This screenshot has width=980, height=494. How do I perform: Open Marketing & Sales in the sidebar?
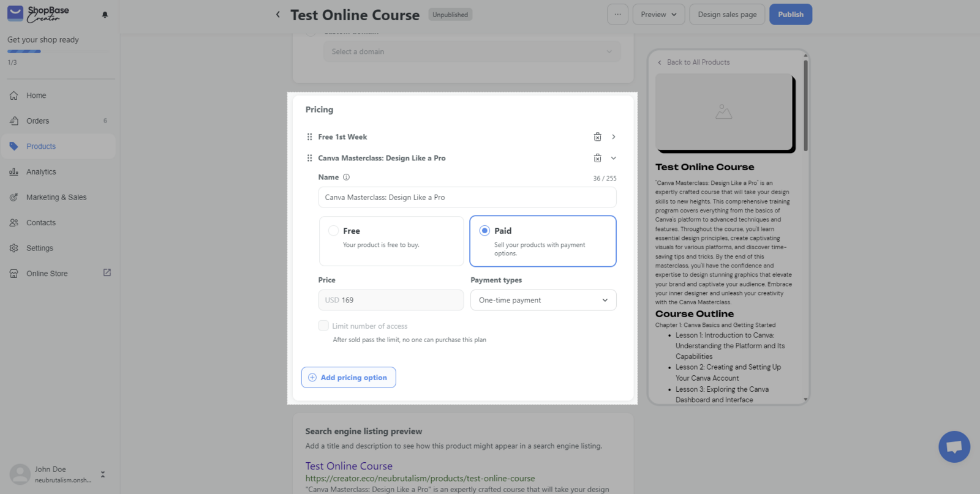click(x=59, y=197)
